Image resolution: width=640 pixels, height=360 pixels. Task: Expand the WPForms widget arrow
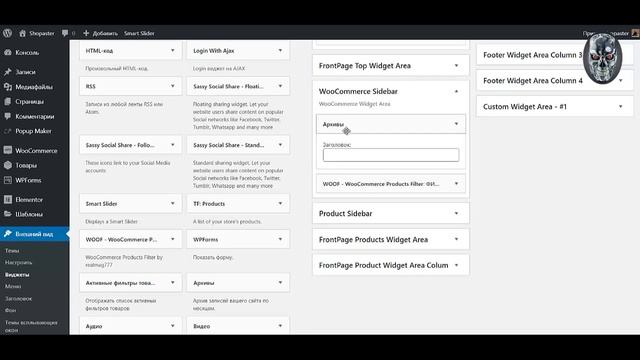(x=280, y=239)
